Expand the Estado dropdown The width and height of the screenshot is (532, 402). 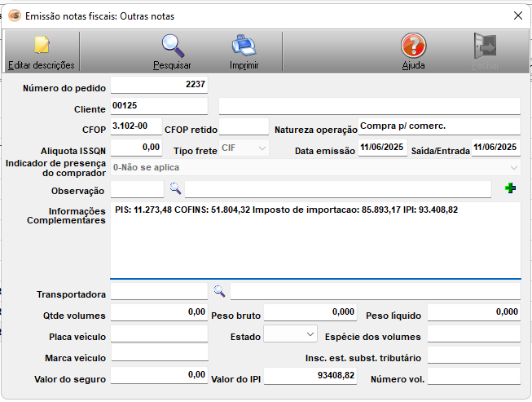tap(310, 334)
